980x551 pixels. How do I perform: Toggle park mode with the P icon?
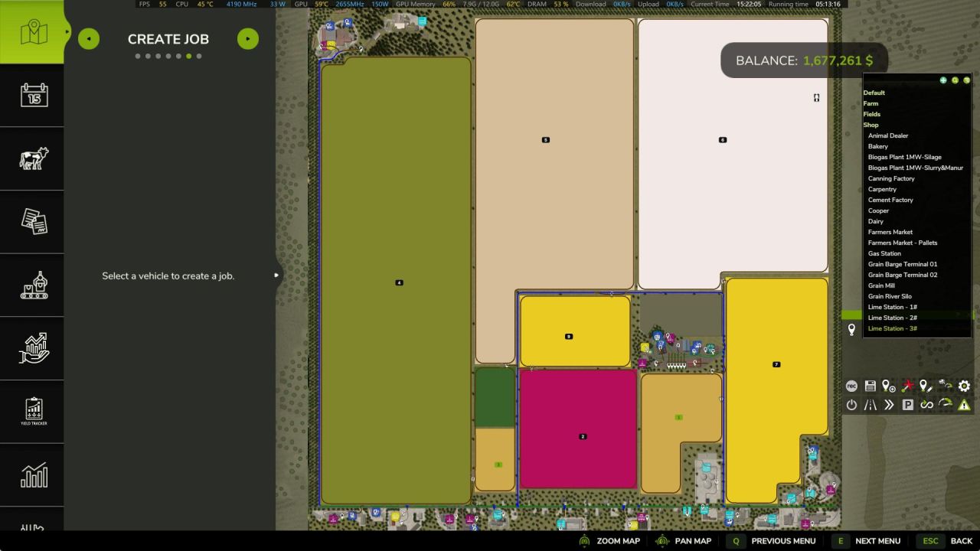point(907,405)
